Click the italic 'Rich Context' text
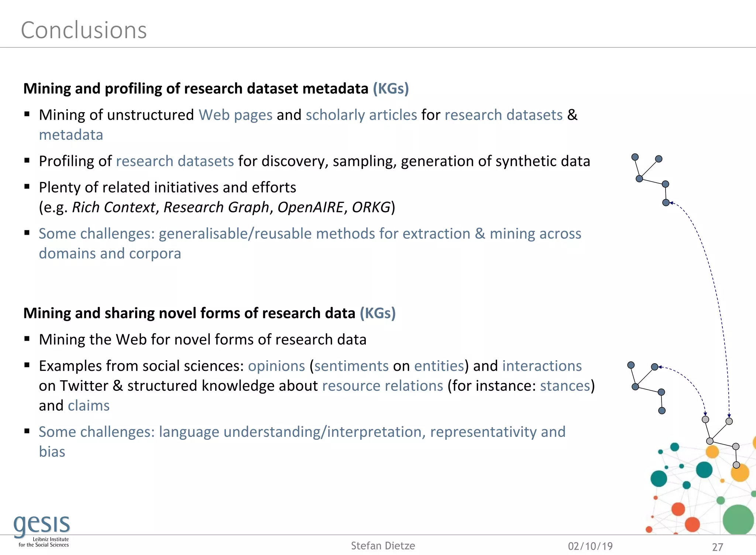Viewport: 756px width, 555px height. 114,207
